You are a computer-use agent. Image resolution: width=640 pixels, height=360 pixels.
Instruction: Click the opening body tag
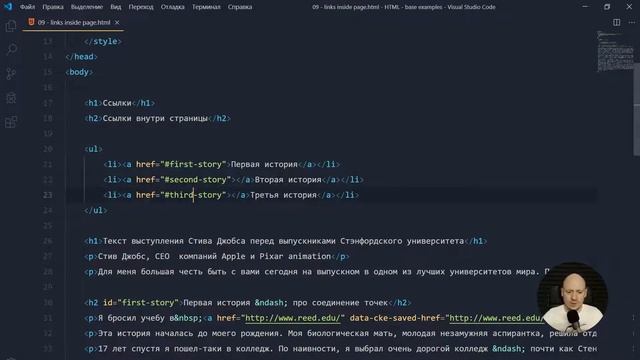point(79,72)
